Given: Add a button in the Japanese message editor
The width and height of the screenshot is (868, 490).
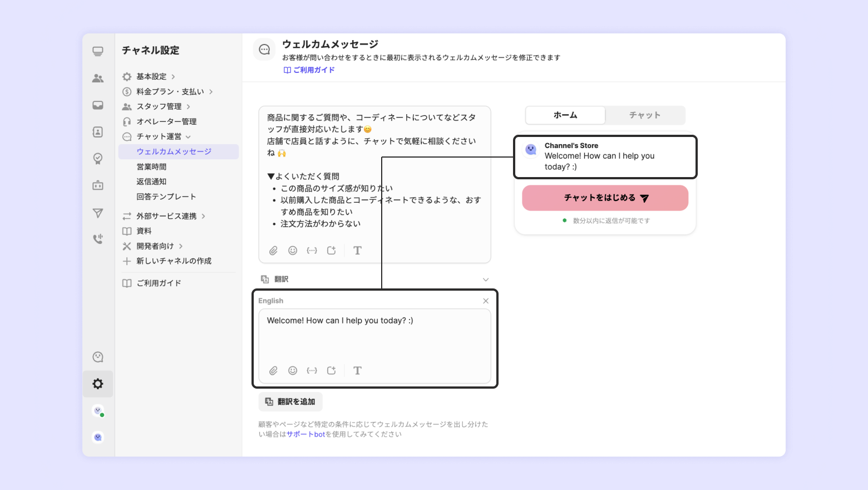Looking at the screenshot, I should coord(332,251).
